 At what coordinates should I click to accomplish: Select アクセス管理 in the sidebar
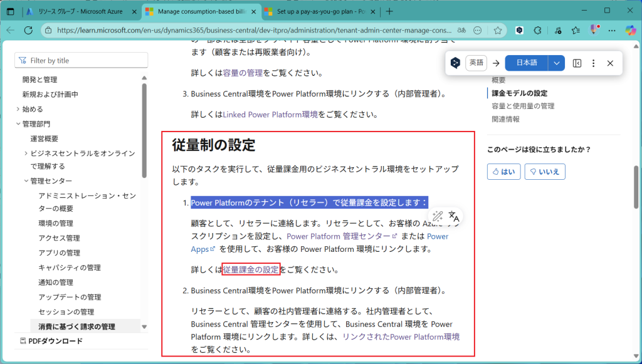coord(60,238)
